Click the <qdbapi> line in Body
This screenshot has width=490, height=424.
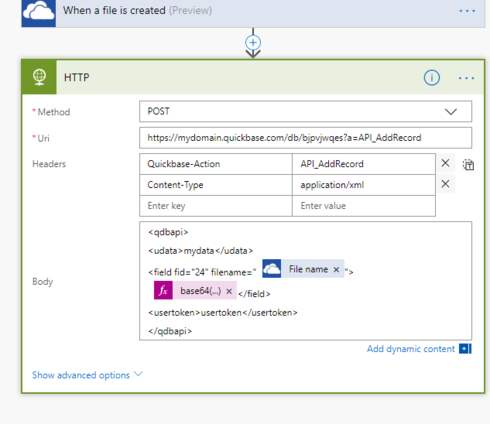coord(168,232)
